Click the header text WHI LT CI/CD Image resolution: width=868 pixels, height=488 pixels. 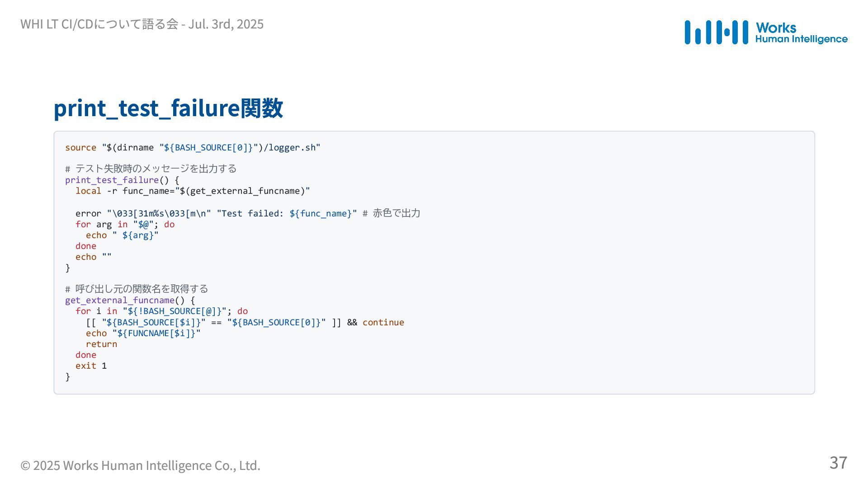click(x=142, y=24)
